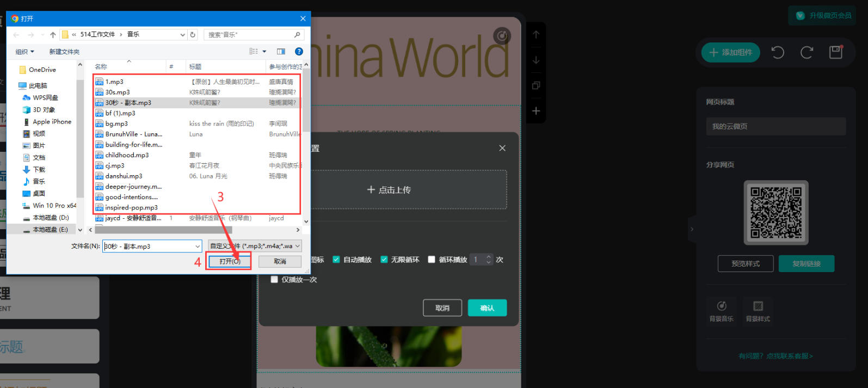Disable the 无限循环 checkbox
This screenshot has width=868, height=388.
384,260
